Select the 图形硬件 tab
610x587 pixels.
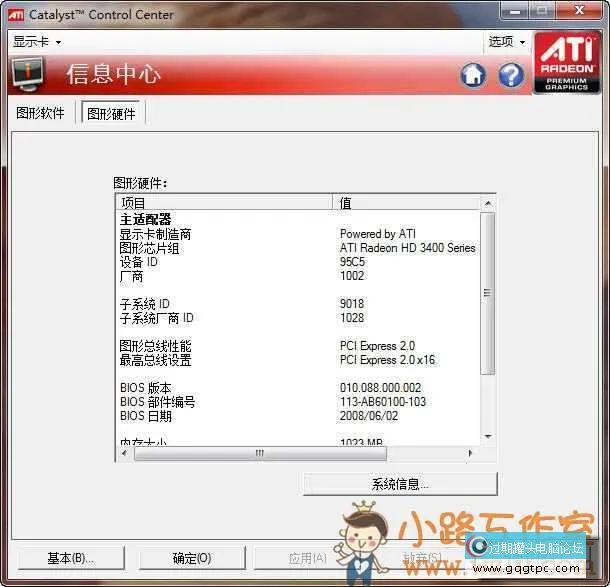click(111, 114)
